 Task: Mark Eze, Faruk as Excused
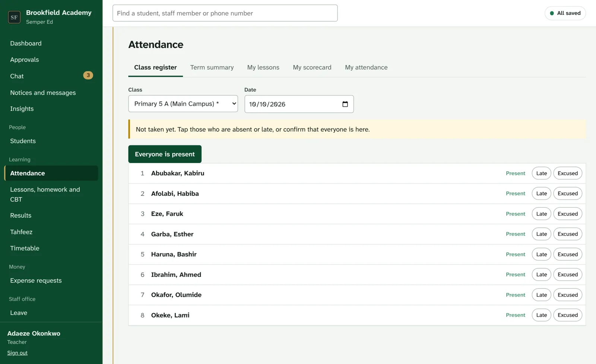coord(568,214)
